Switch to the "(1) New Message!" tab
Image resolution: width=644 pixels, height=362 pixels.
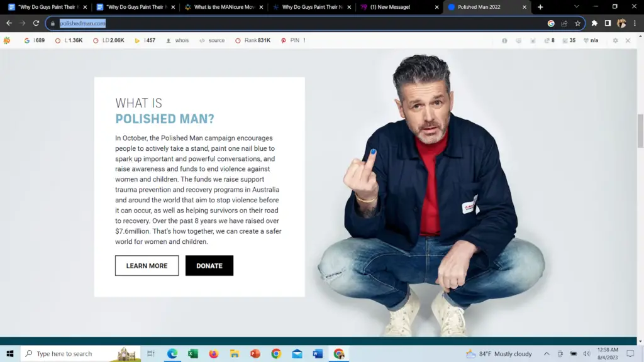398,7
